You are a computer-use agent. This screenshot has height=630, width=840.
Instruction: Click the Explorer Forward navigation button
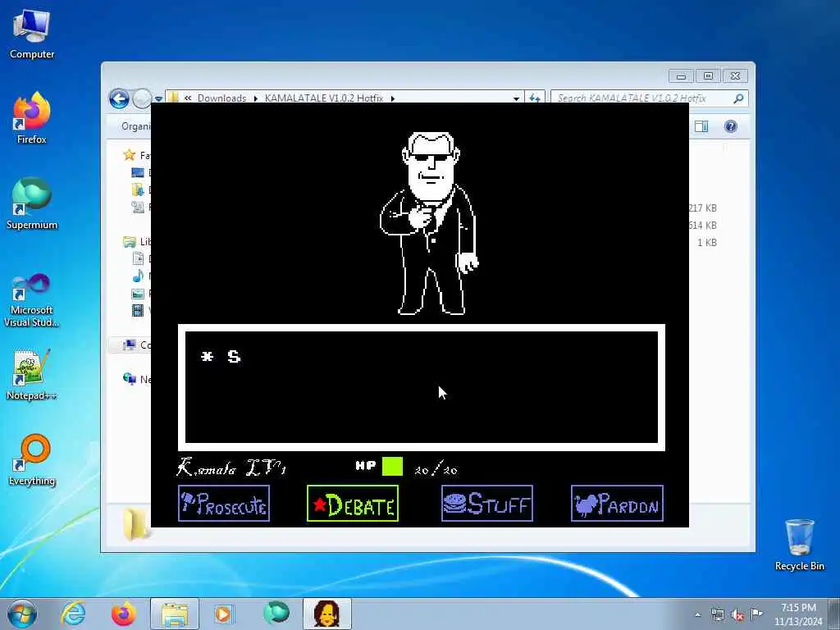[x=141, y=98]
